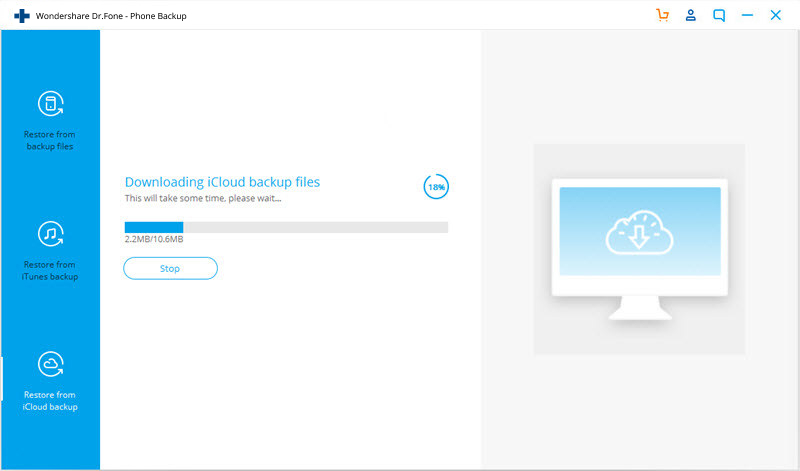Minimize the Dr.Fone window
The height and width of the screenshot is (471, 800).
pos(747,15)
